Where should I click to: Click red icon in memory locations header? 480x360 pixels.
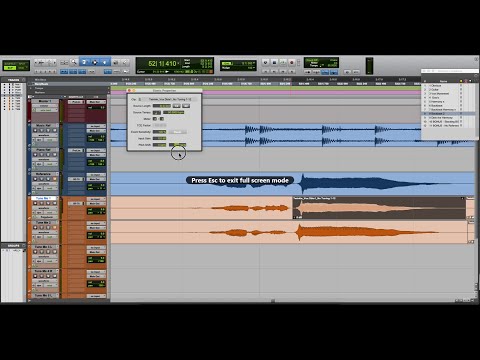pos(466,81)
